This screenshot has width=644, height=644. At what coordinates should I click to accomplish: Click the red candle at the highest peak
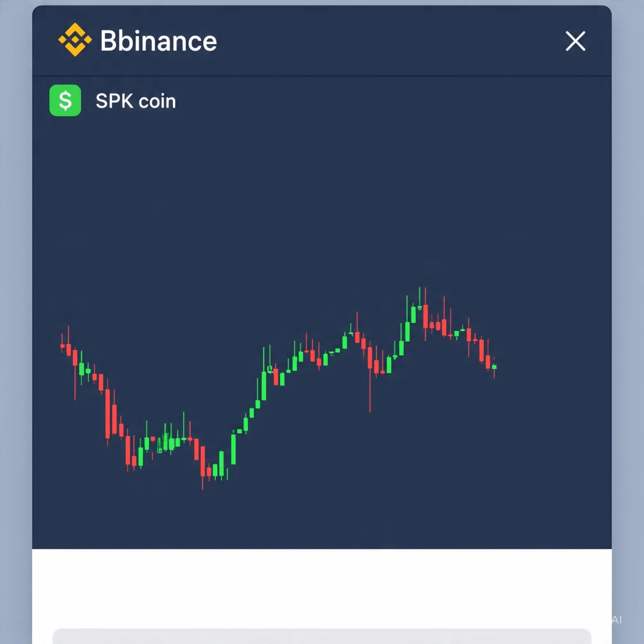point(426,315)
